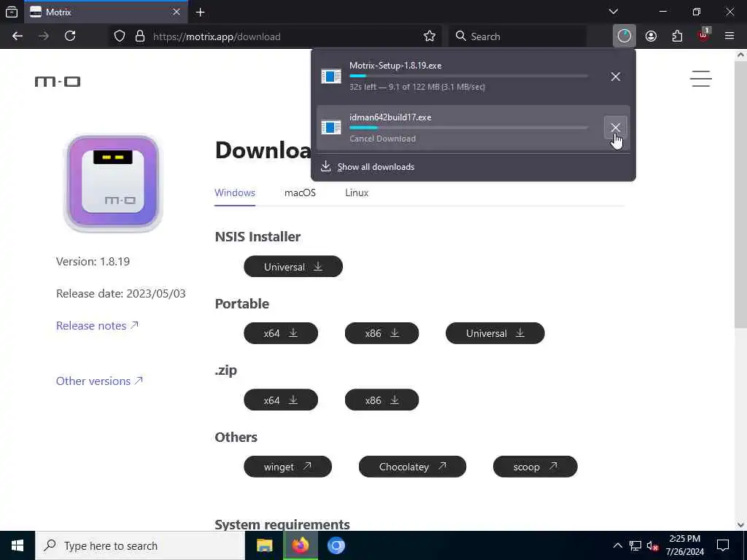Open the Motrix site hamburger menu
Screen dimensions: 747x560
pyautogui.click(x=701, y=79)
